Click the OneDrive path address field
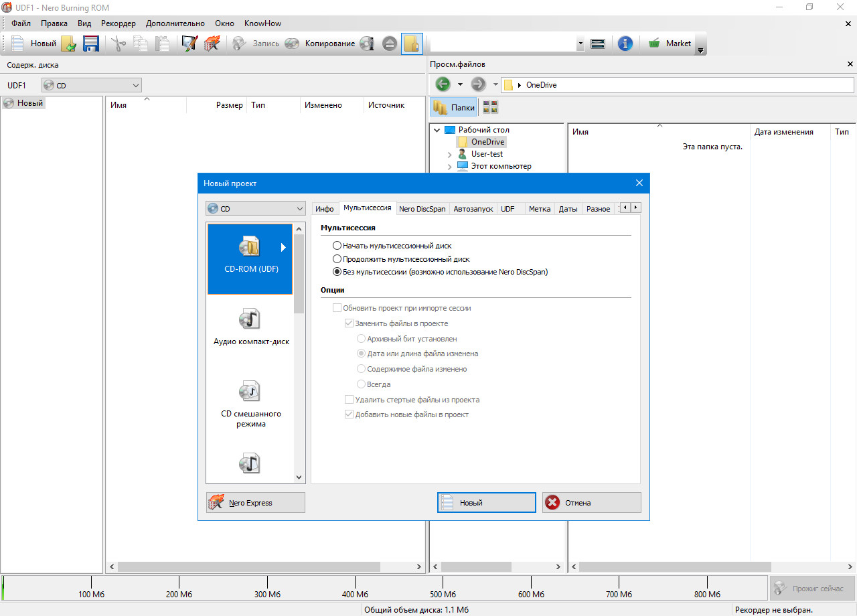This screenshot has width=857, height=616. [677, 85]
